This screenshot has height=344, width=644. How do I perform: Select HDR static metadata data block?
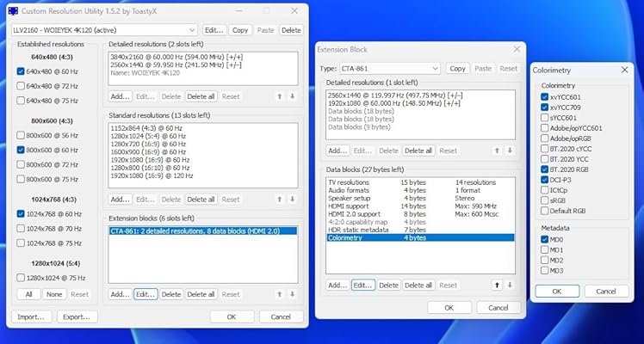coord(420,230)
